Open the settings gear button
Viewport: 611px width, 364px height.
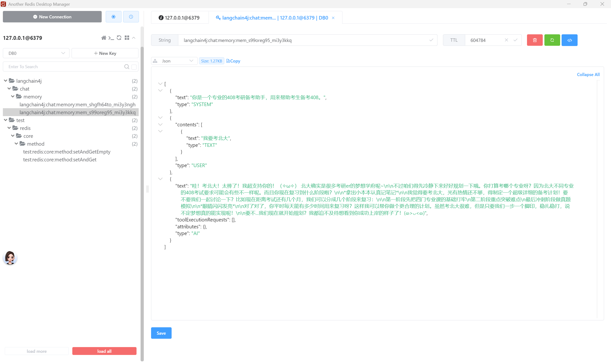113,17
